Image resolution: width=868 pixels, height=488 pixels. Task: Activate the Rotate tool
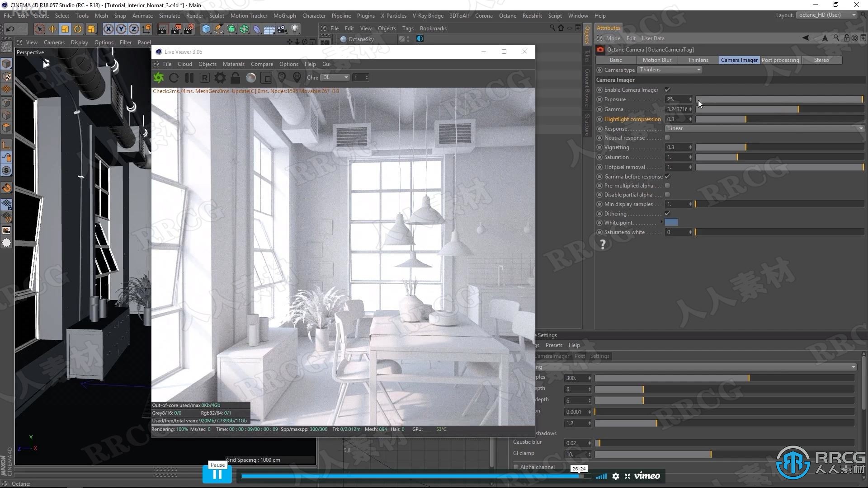click(x=78, y=29)
